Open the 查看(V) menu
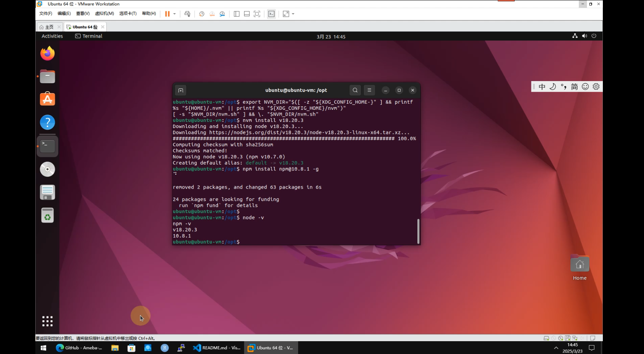Viewport: 644px width, 354px height. click(83, 14)
